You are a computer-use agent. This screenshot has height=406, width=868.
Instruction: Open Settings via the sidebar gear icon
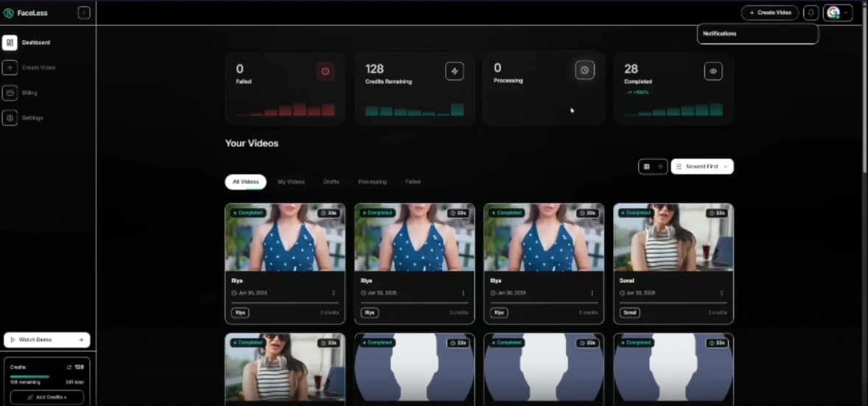pyautogui.click(x=10, y=118)
